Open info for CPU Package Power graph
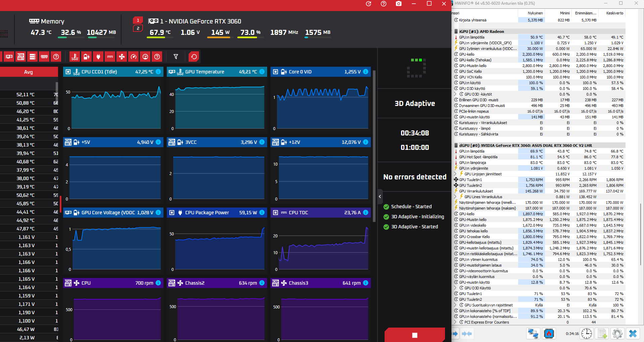This screenshot has height=342, width=644. [x=262, y=213]
